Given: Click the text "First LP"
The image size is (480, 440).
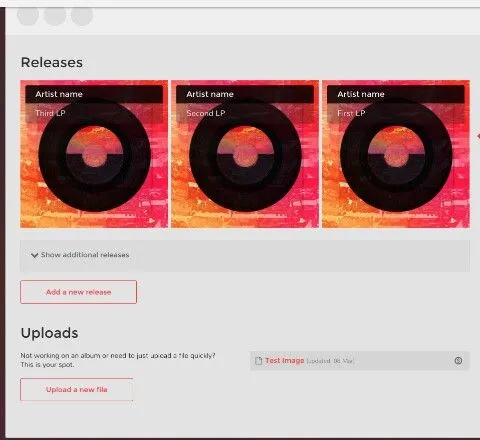Looking at the screenshot, I should [x=351, y=113].
